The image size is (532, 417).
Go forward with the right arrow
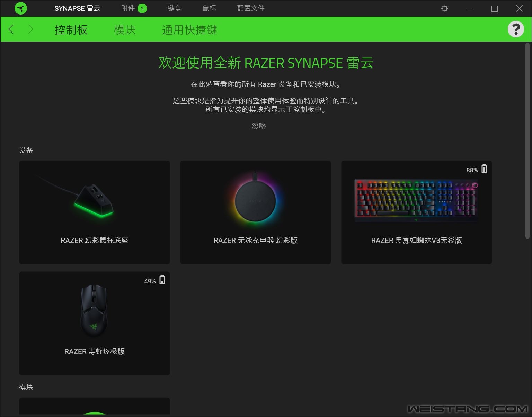30,29
